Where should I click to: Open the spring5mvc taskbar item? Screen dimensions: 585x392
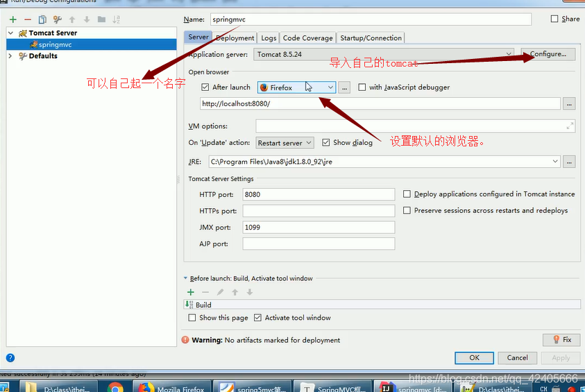[x=253, y=388]
